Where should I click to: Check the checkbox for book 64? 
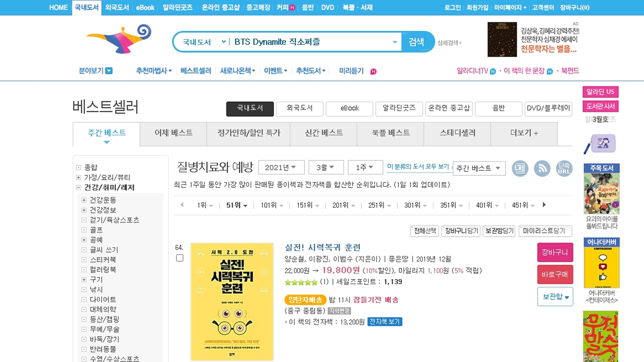click(180, 258)
